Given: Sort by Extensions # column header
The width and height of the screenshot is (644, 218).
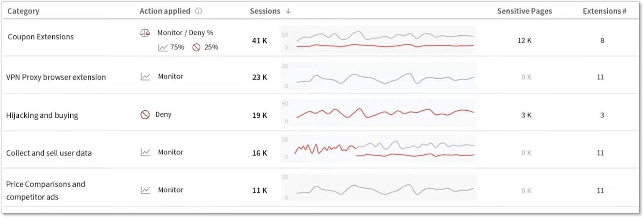Looking at the screenshot, I should (604, 11).
